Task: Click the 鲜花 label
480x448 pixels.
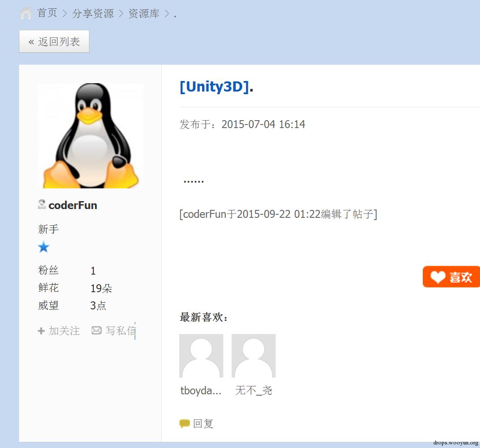Action: point(48,288)
